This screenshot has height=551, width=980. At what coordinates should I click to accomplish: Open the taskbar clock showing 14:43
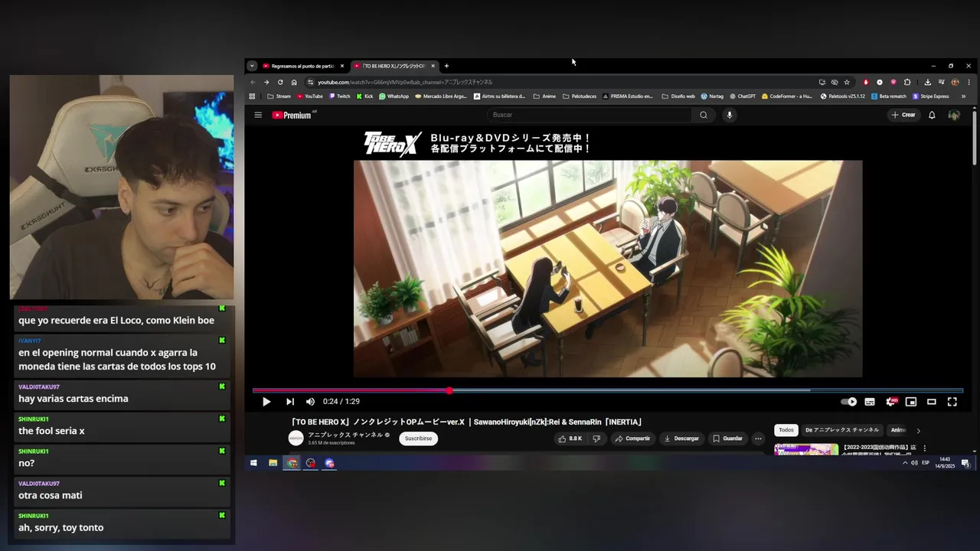click(945, 463)
